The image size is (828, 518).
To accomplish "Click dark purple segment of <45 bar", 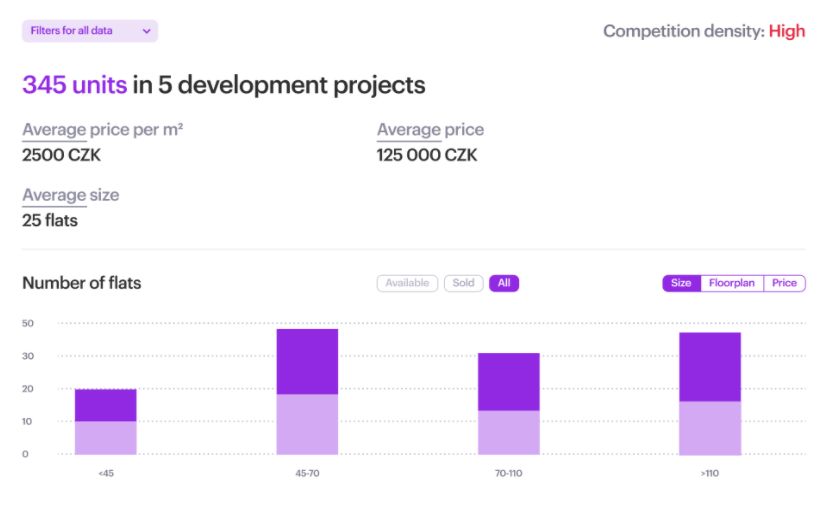I will point(106,406).
